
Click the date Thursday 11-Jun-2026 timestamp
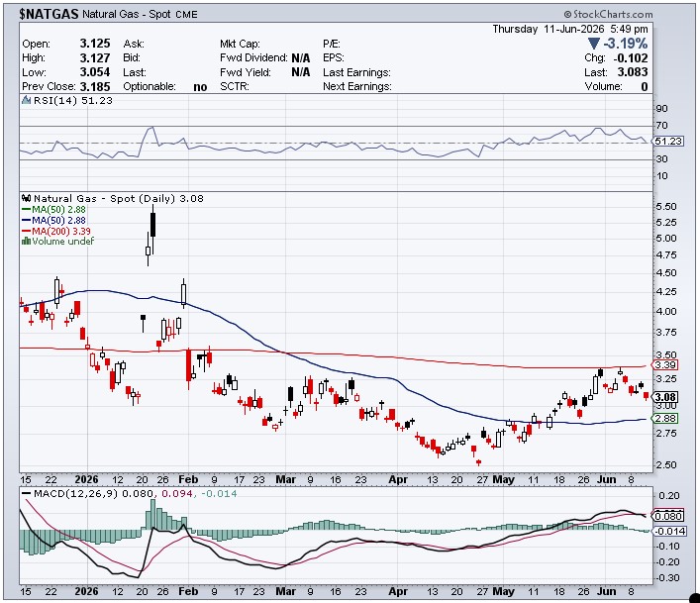tap(570, 29)
